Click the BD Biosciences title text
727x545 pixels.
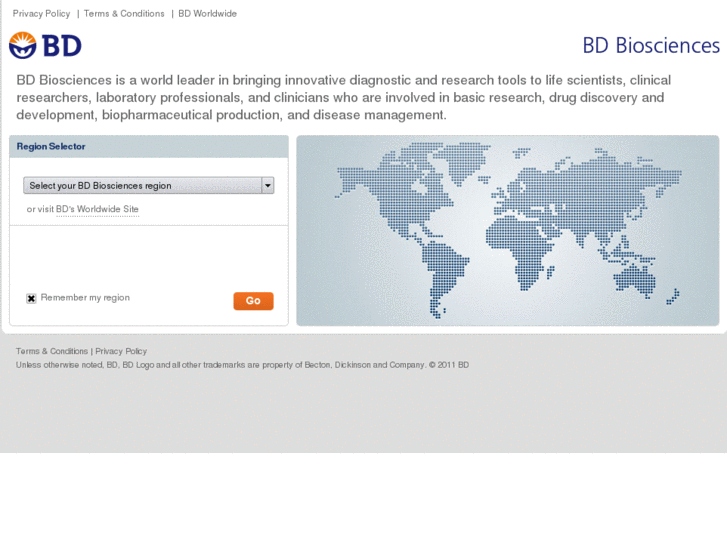[651, 45]
